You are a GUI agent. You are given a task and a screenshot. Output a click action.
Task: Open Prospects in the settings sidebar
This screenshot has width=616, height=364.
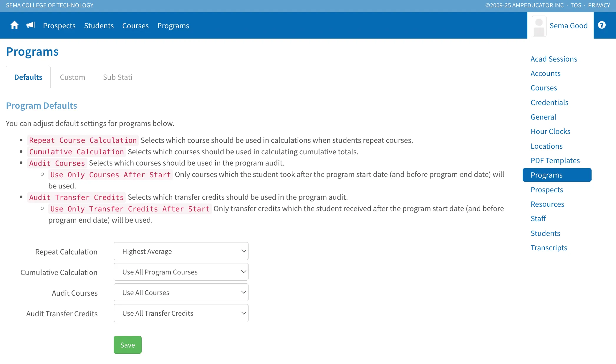click(547, 190)
